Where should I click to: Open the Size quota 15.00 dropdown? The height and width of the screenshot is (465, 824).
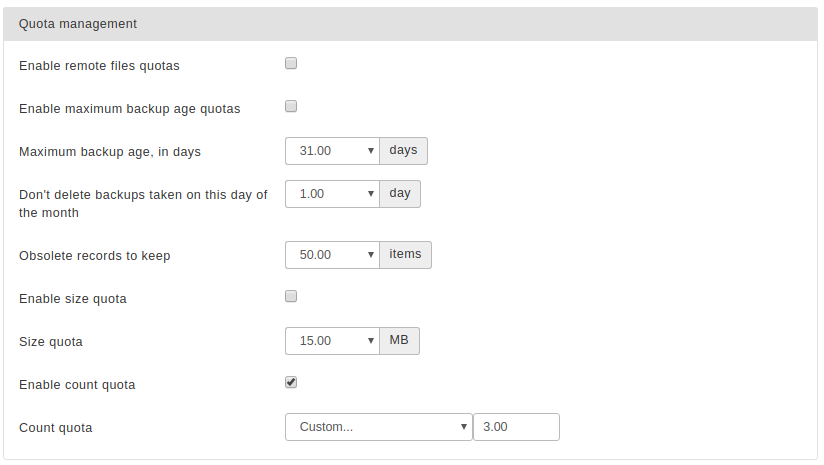332,341
